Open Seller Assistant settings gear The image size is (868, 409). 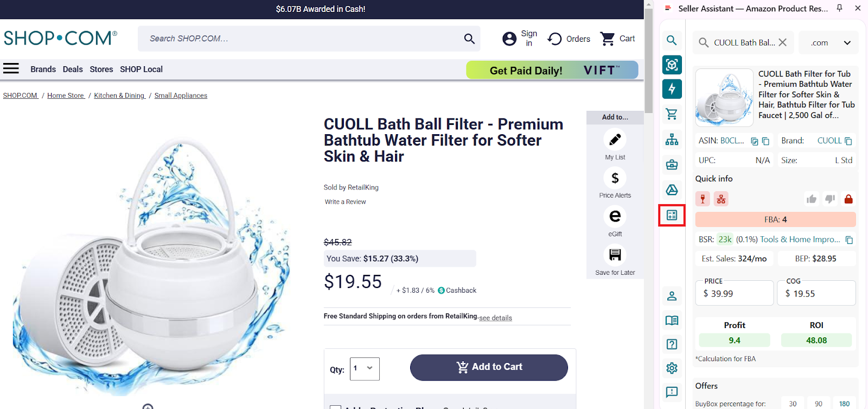[672, 368]
